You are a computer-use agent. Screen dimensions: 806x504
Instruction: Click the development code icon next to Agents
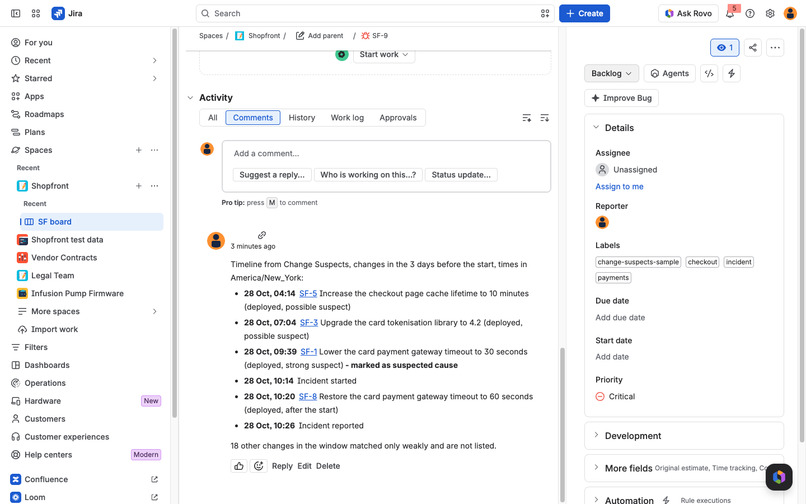click(x=709, y=74)
